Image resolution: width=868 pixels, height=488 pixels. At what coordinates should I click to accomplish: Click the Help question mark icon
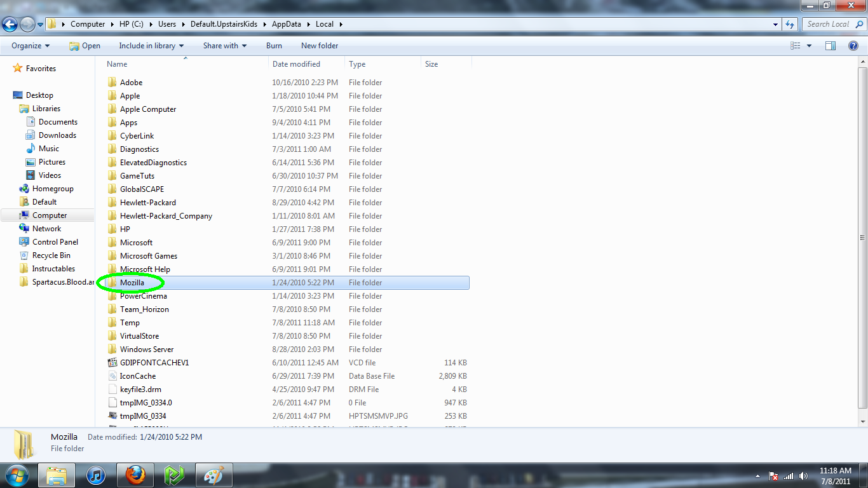(x=853, y=46)
